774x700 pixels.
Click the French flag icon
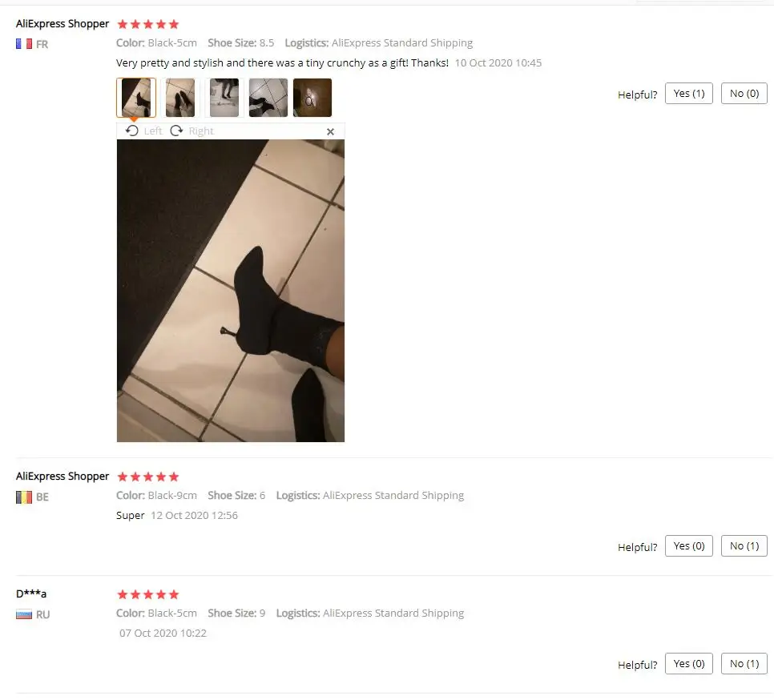point(24,44)
